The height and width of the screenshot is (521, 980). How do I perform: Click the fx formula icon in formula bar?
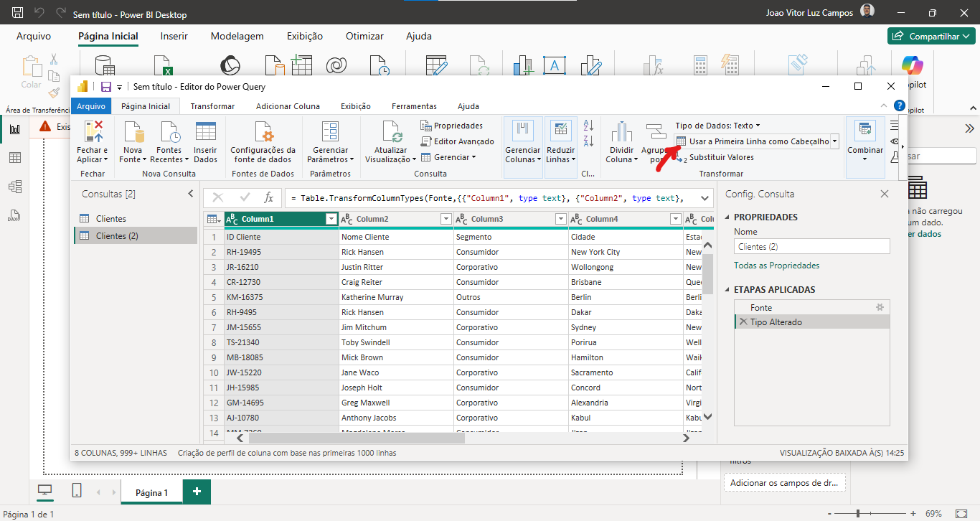(x=268, y=197)
